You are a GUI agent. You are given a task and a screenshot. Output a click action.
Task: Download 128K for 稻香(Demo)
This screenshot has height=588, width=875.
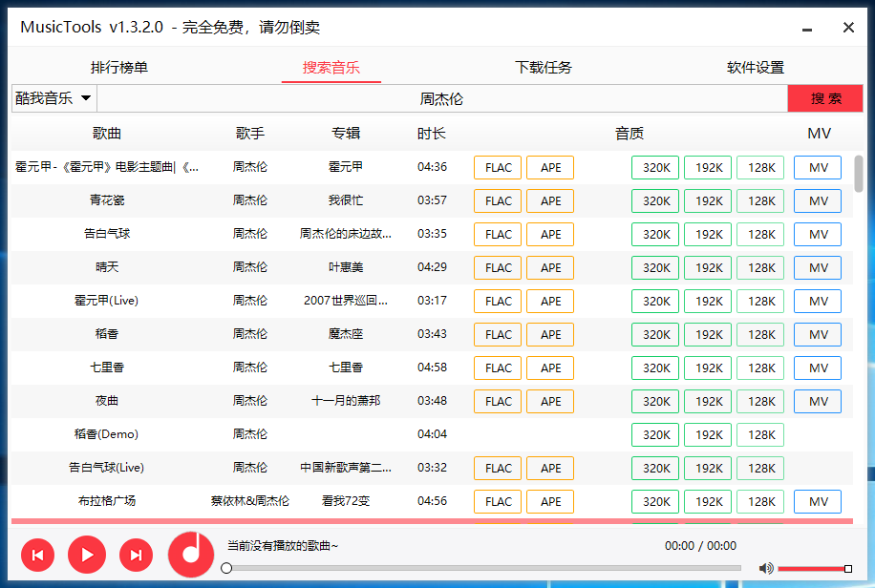tap(760, 435)
